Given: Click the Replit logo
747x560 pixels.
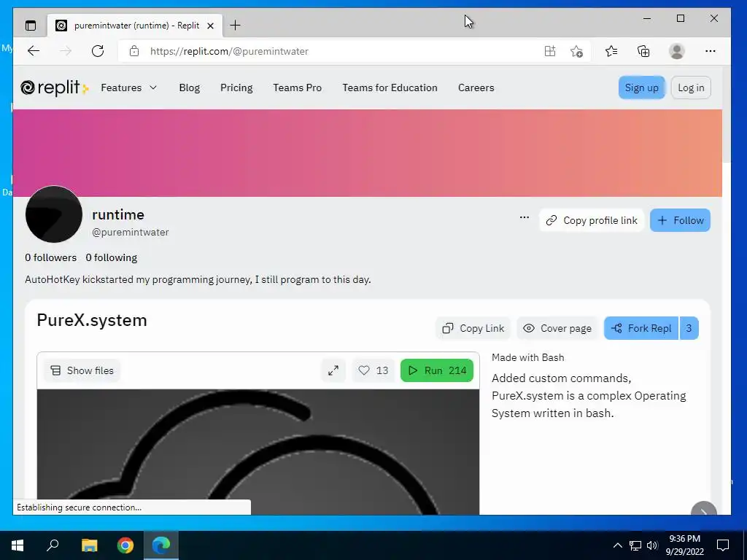Looking at the screenshot, I should pos(54,87).
